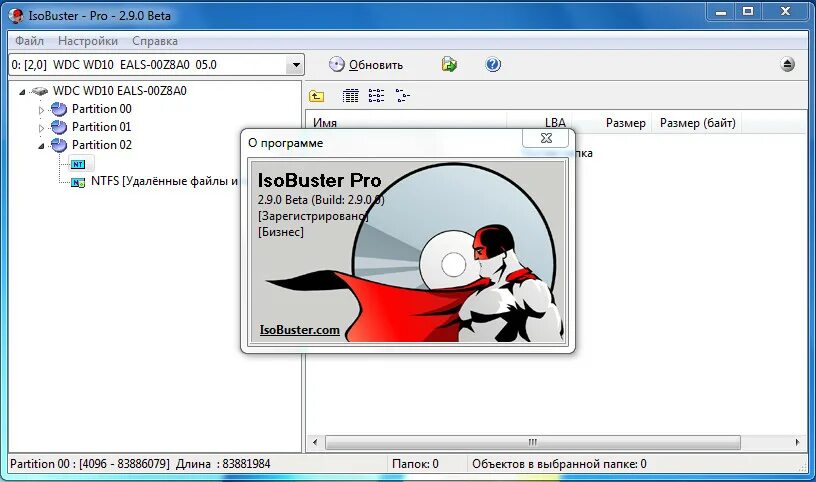Open help via blue question icon
Screen dimensions: 816x482
tap(493, 65)
